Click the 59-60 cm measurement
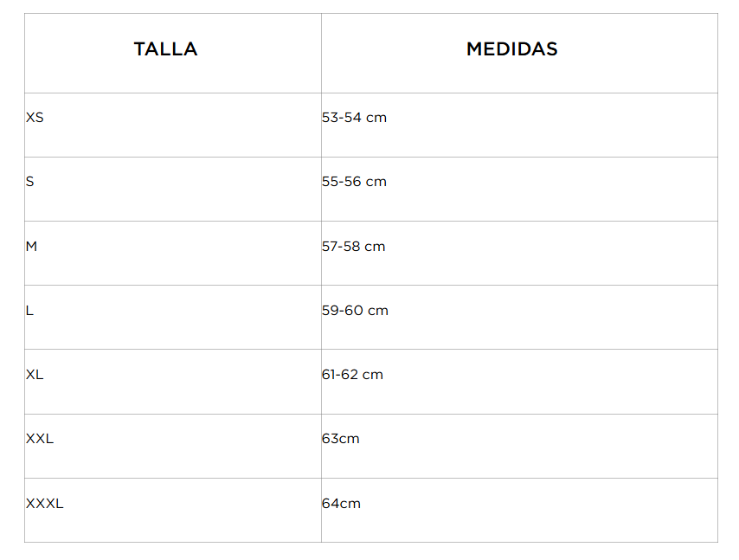The height and width of the screenshot is (560, 739). (355, 311)
